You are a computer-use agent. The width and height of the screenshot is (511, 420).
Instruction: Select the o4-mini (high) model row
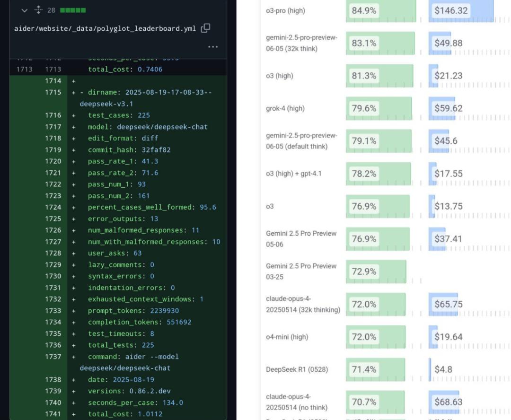(x=287, y=337)
